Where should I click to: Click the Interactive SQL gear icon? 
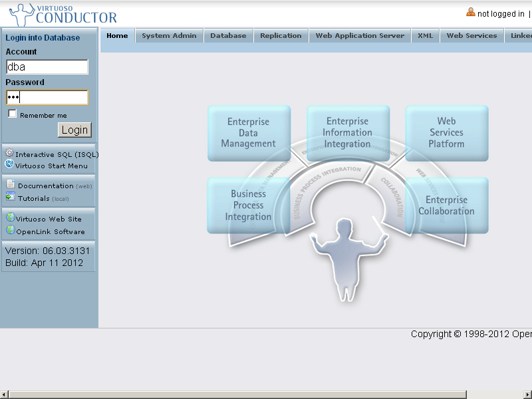(x=9, y=154)
